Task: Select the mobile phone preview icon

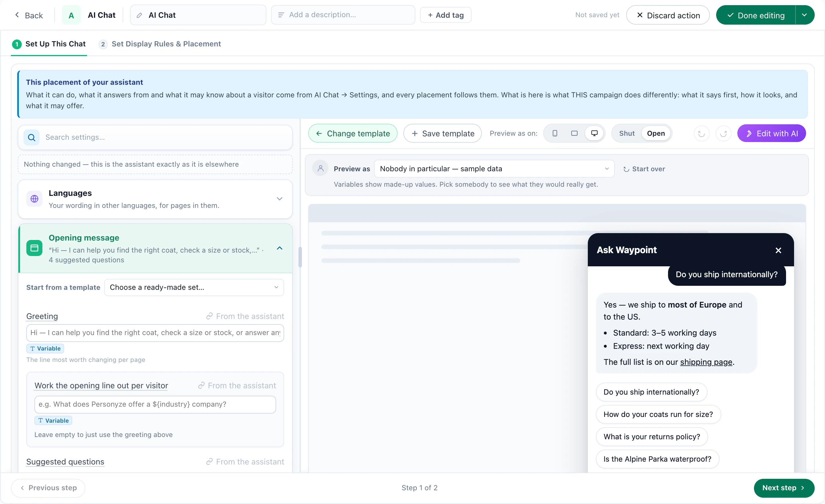Action: 555,133
